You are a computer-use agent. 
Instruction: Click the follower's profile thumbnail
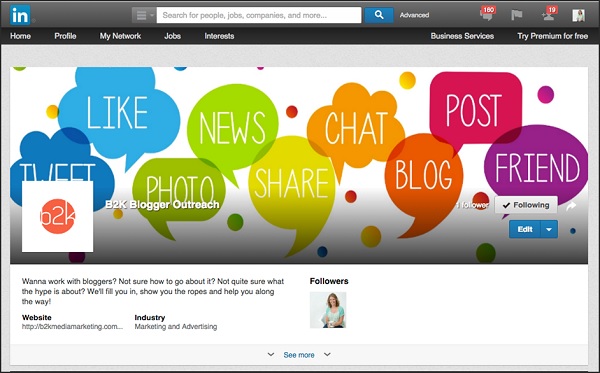(x=328, y=310)
